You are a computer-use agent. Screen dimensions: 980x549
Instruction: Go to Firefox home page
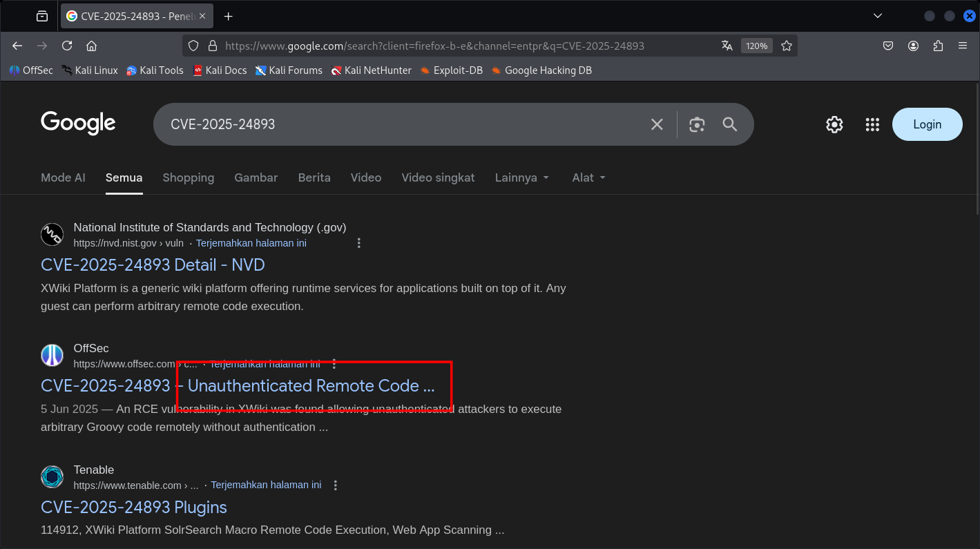[x=91, y=46]
